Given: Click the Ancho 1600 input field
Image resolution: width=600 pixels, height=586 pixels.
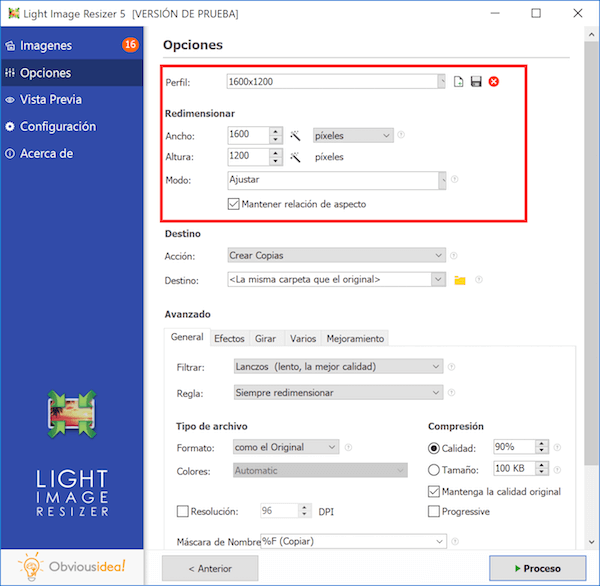Looking at the screenshot, I should click(x=248, y=135).
